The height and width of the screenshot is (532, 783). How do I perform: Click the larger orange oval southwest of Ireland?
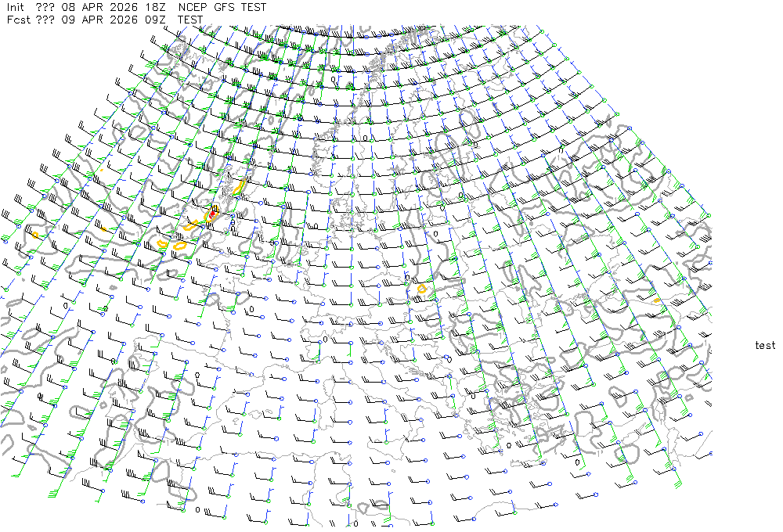pos(179,246)
